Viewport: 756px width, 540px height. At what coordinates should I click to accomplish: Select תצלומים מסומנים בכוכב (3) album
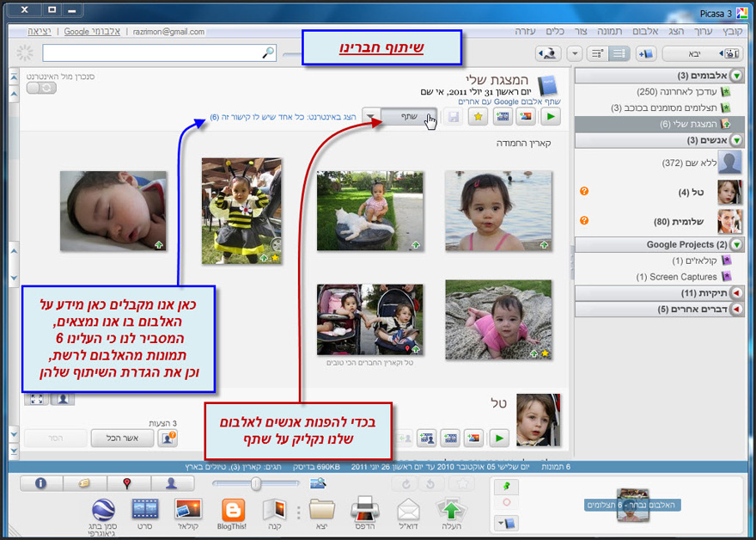tap(671, 107)
